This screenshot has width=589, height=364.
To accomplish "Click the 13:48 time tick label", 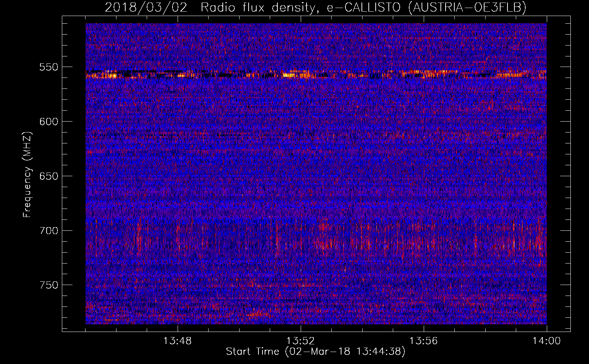I will coord(178,341).
